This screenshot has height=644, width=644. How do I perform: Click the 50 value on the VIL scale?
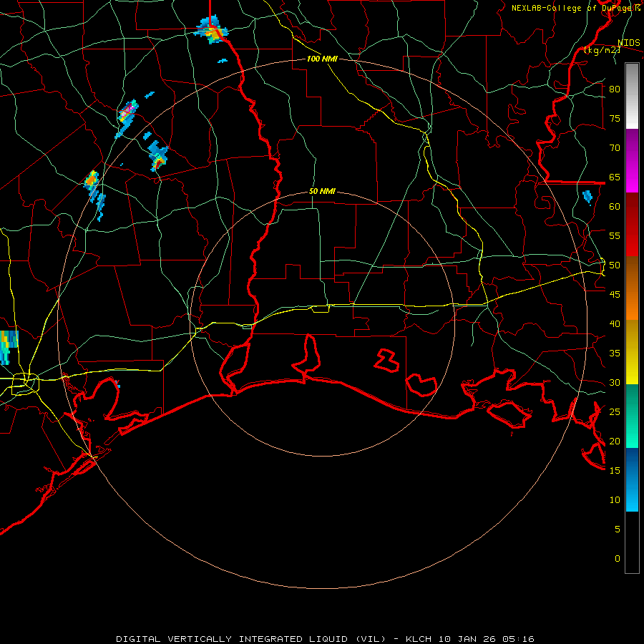coord(615,265)
